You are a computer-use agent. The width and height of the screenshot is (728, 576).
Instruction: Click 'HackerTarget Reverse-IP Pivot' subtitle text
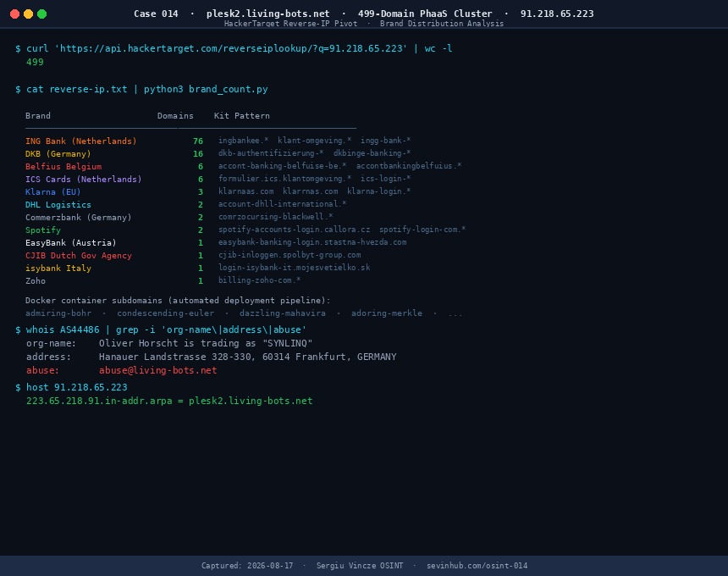coord(290,23)
